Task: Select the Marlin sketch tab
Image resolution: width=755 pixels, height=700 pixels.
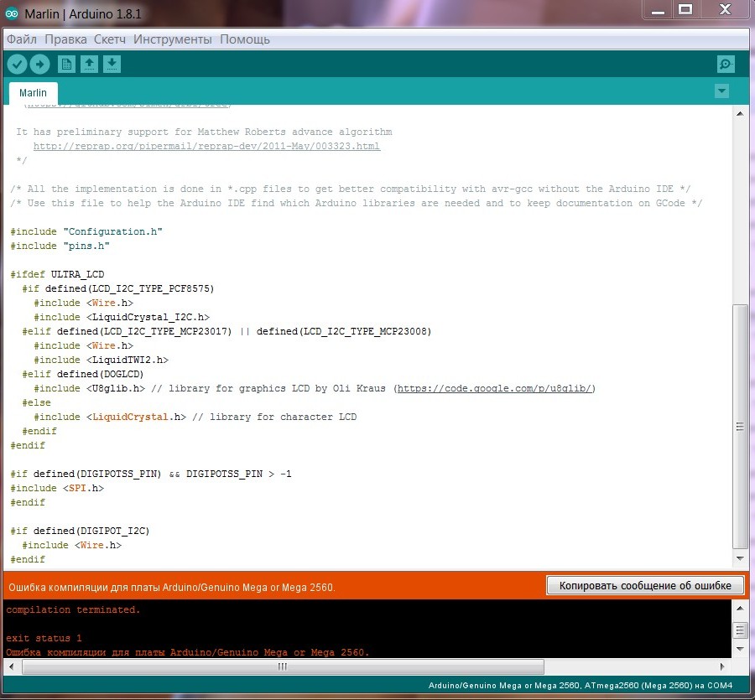Action: [34, 93]
